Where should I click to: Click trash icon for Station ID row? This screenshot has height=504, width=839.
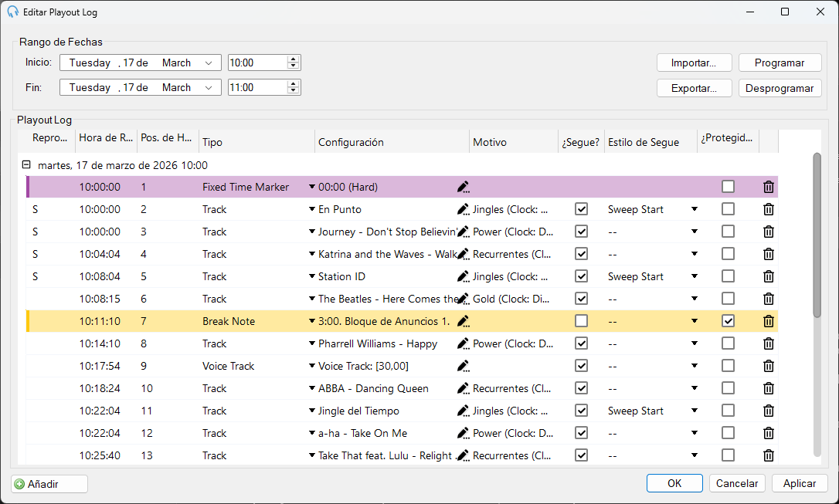pyautogui.click(x=769, y=276)
